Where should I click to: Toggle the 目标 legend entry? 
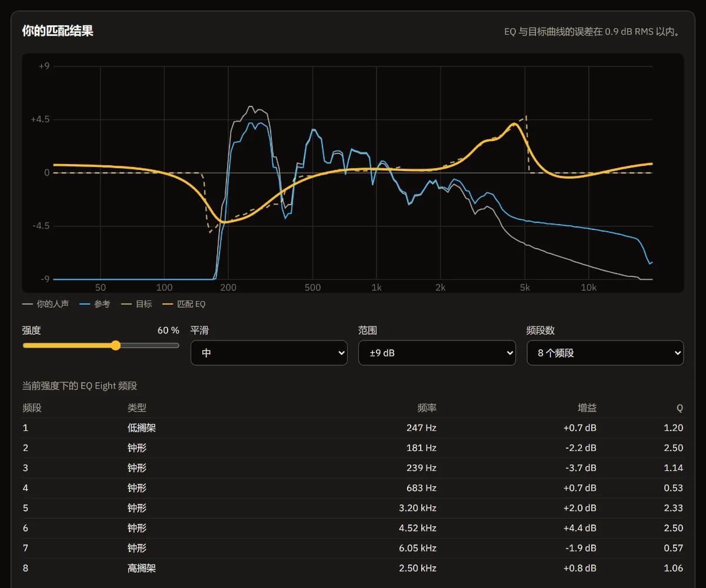pyautogui.click(x=136, y=304)
